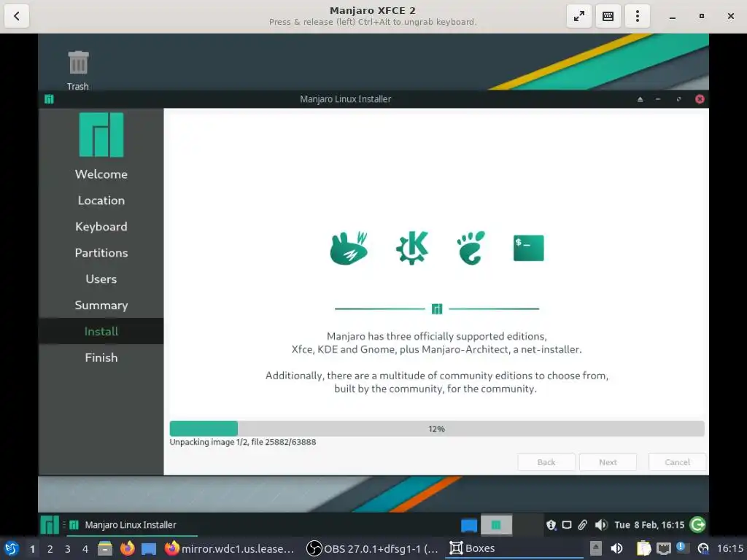Select the Finish step in sidebar

[101, 357]
